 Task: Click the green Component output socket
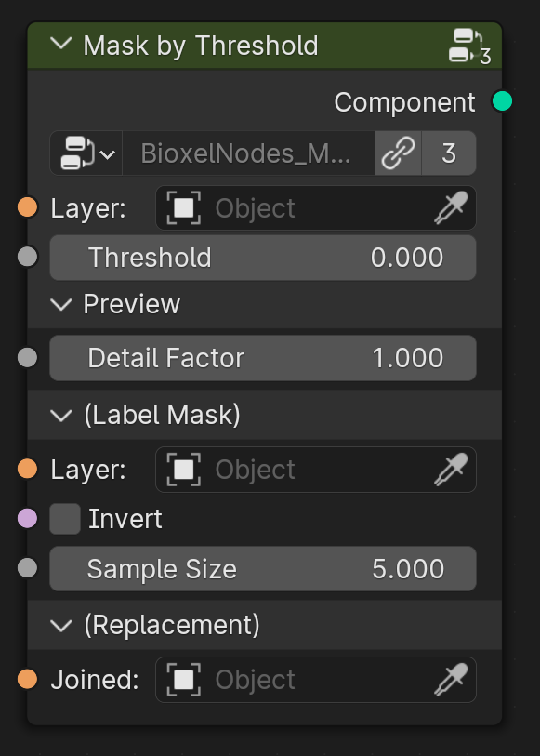click(503, 101)
